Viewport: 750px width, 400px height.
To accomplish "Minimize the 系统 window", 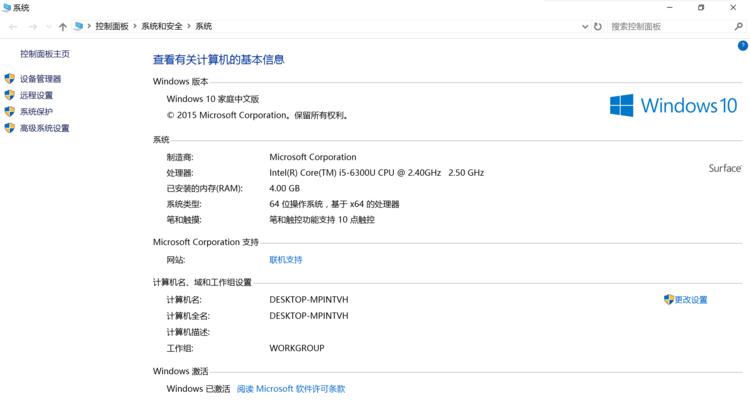I will [x=670, y=7].
